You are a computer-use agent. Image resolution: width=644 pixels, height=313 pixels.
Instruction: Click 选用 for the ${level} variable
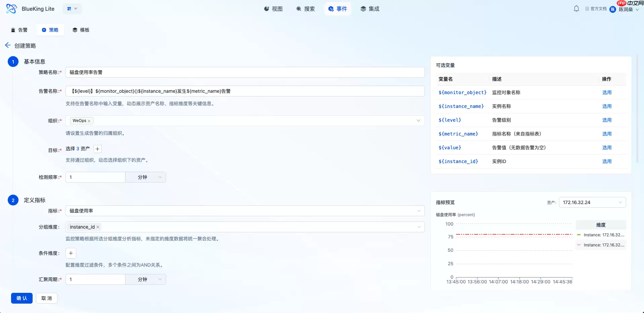tap(607, 120)
